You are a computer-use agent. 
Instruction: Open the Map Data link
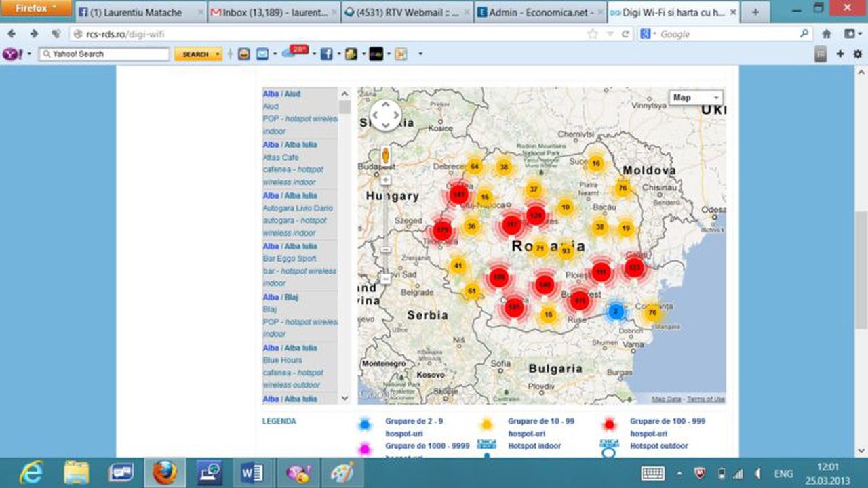pyautogui.click(x=666, y=399)
